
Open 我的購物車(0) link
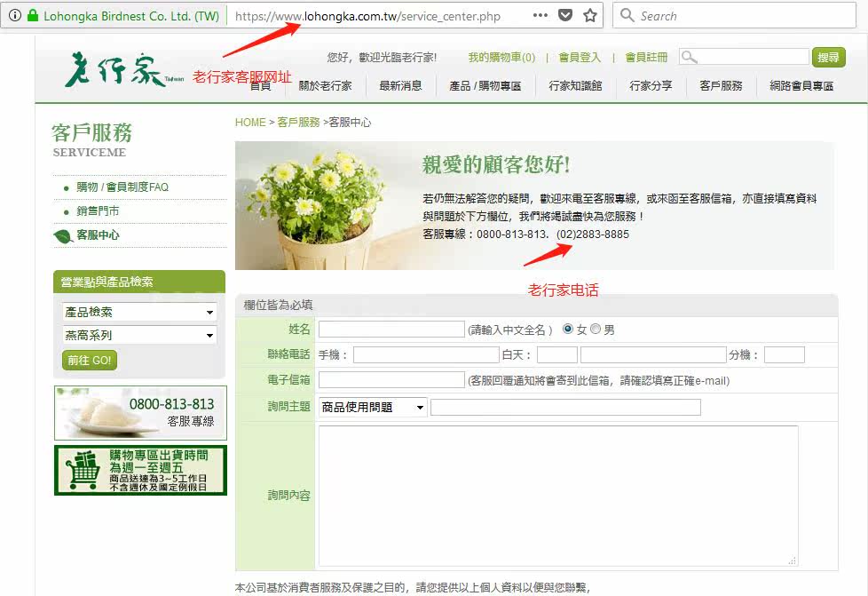(x=501, y=57)
